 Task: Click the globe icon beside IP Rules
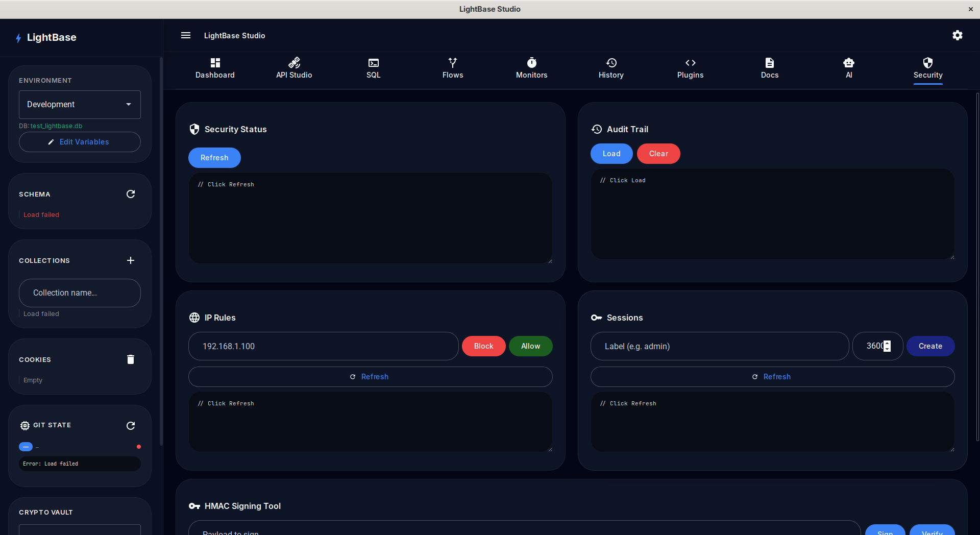point(194,318)
